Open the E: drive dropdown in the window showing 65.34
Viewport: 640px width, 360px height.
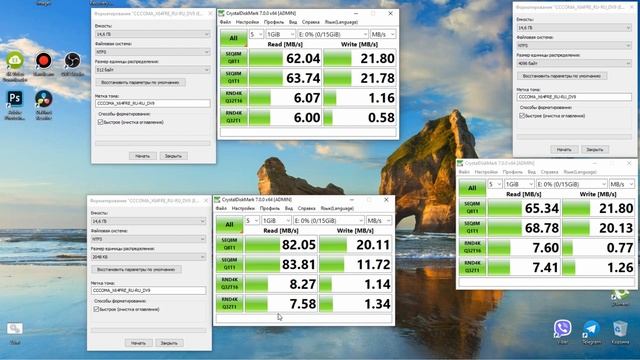click(x=571, y=184)
